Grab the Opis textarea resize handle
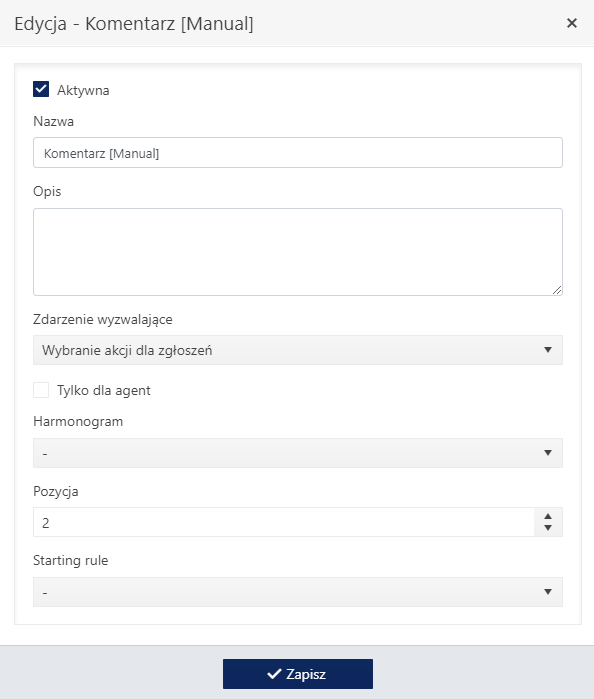 click(x=557, y=290)
